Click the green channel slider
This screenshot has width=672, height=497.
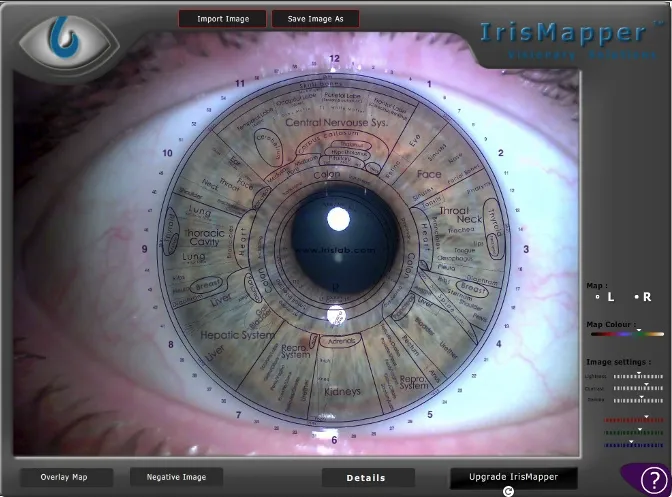coord(634,433)
